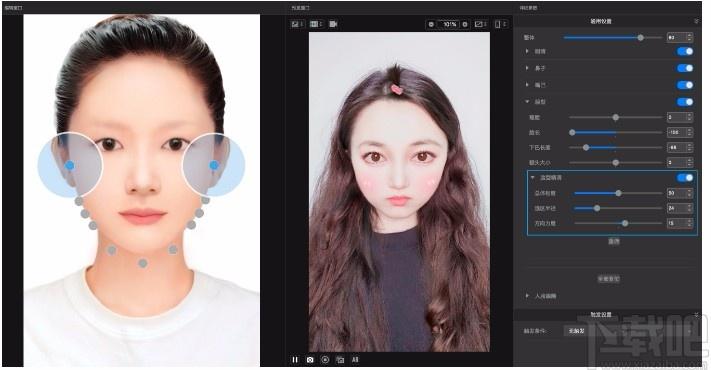Viewport: 711px width, 370px height.
Task: Click the 重置 reset button under fine-tune box
Action: click(614, 242)
